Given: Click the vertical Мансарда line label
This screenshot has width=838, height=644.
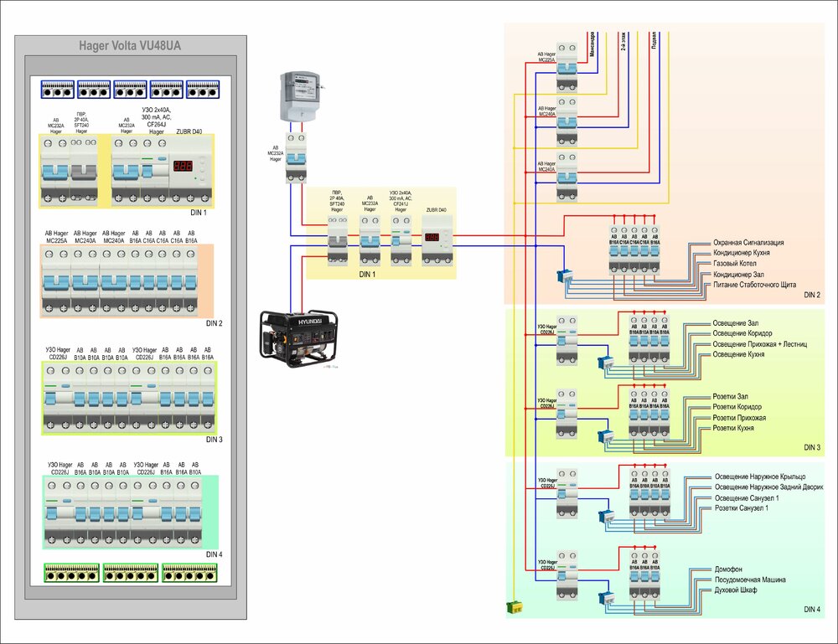Looking at the screenshot, I should pos(592,44).
